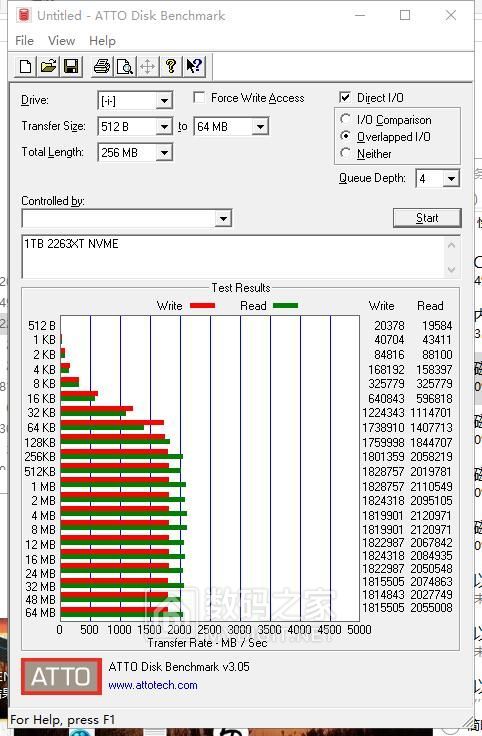482x736 pixels.
Task: Open a saved benchmark file icon
Action: point(48,66)
